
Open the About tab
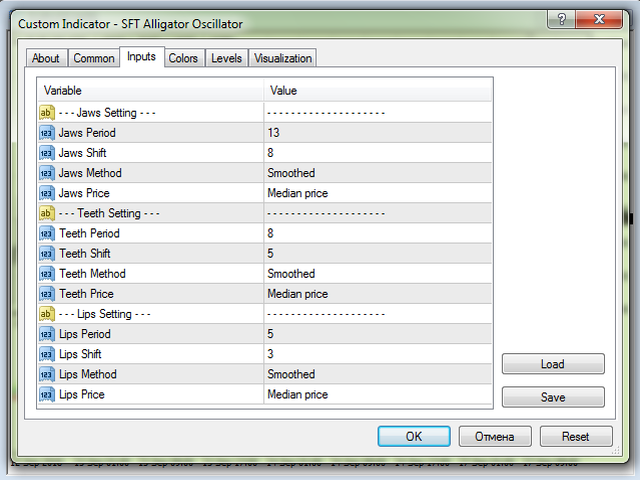coord(46,58)
